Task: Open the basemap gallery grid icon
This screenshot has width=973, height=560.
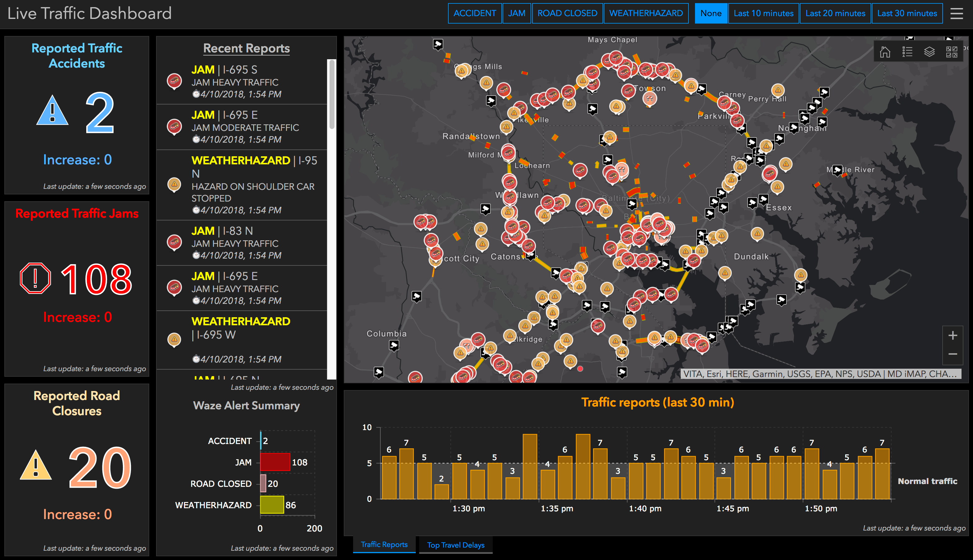Action: click(952, 51)
